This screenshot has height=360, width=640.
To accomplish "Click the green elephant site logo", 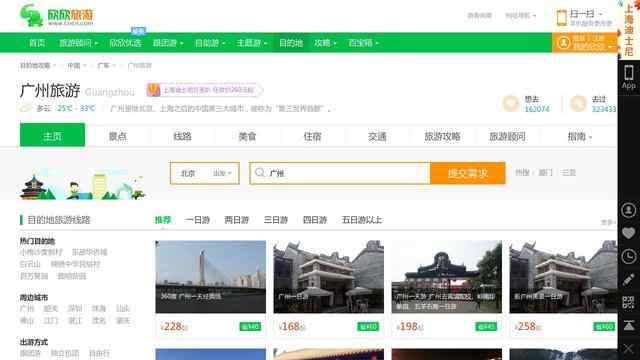I will [x=31, y=16].
